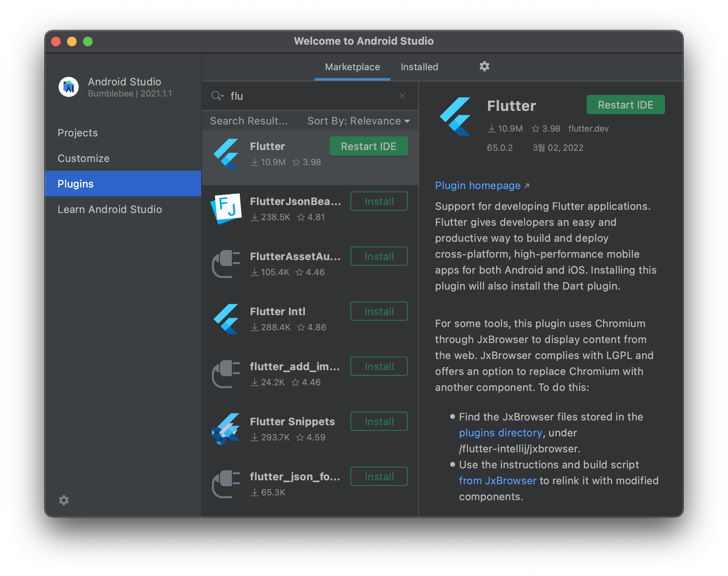Click the Android Studio logo icon

[69, 87]
